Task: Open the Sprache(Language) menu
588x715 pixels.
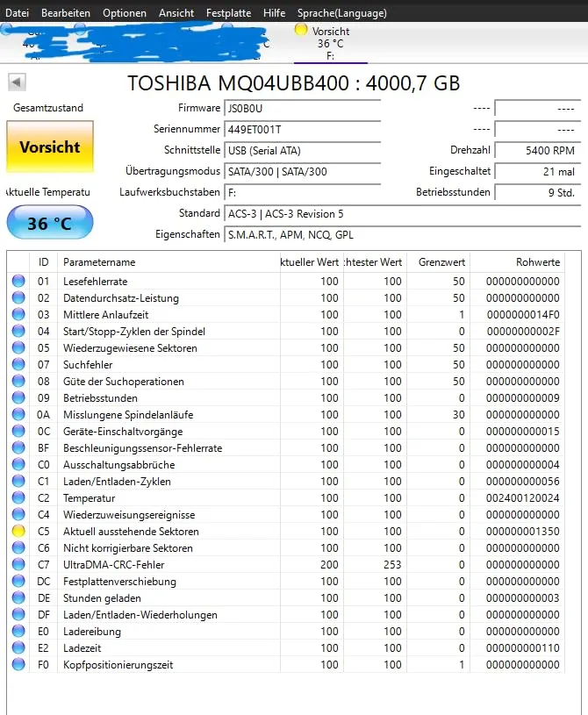Action: 342,13
